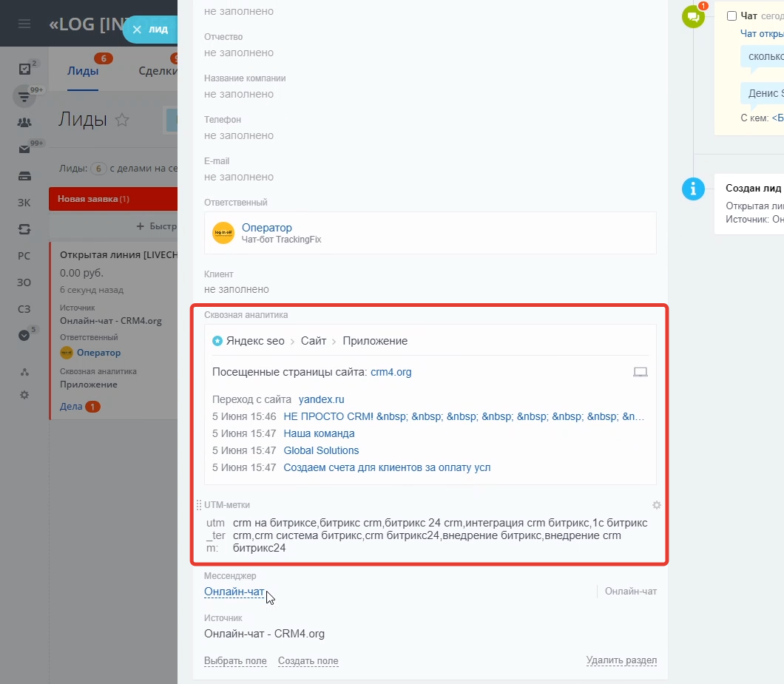784x684 pixels.
Task: Open the mail icon in sidebar
Action: pos(24,149)
